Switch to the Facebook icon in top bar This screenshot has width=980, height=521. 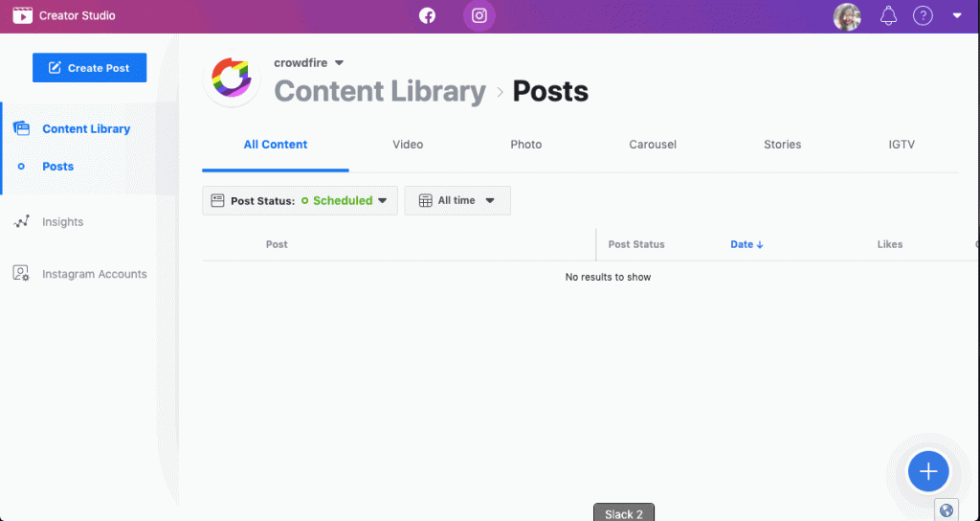point(427,16)
